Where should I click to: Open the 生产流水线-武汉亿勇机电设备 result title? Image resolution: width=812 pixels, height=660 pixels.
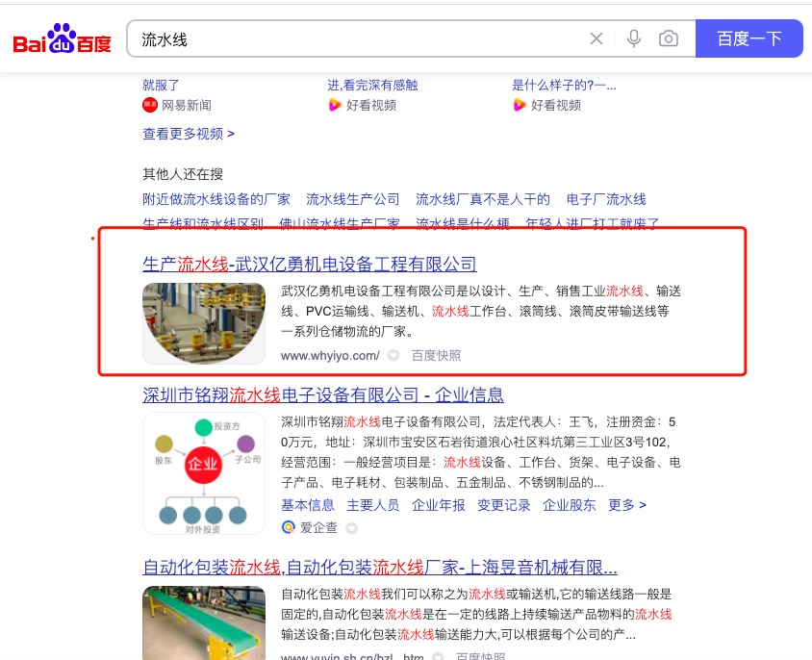[x=309, y=265]
